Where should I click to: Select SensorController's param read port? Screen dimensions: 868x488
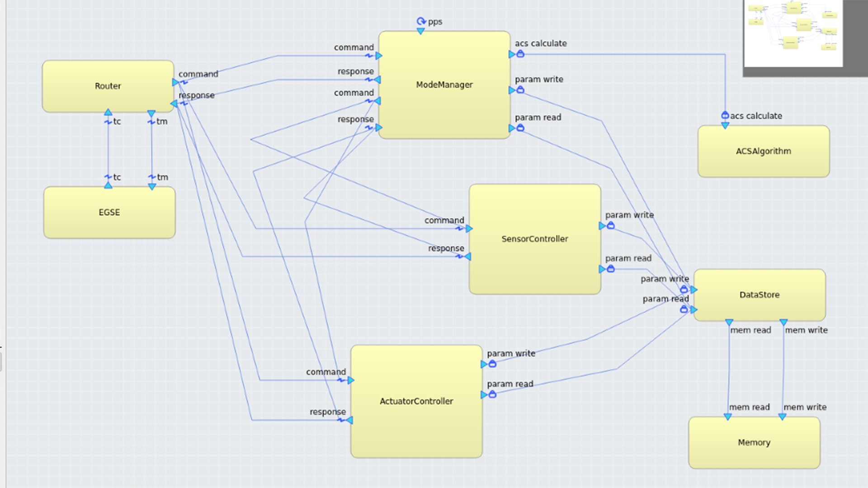(x=603, y=269)
